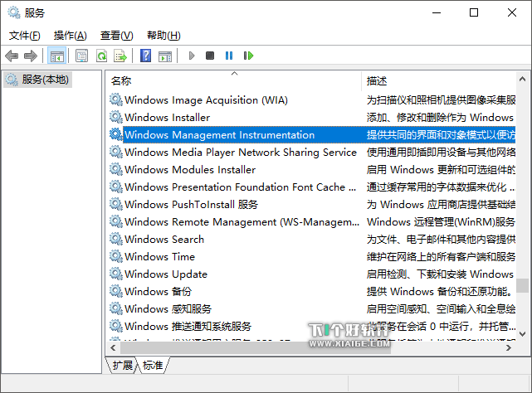Select Windows 备份 service name
The width and height of the screenshot is (532, 393).
159,292
